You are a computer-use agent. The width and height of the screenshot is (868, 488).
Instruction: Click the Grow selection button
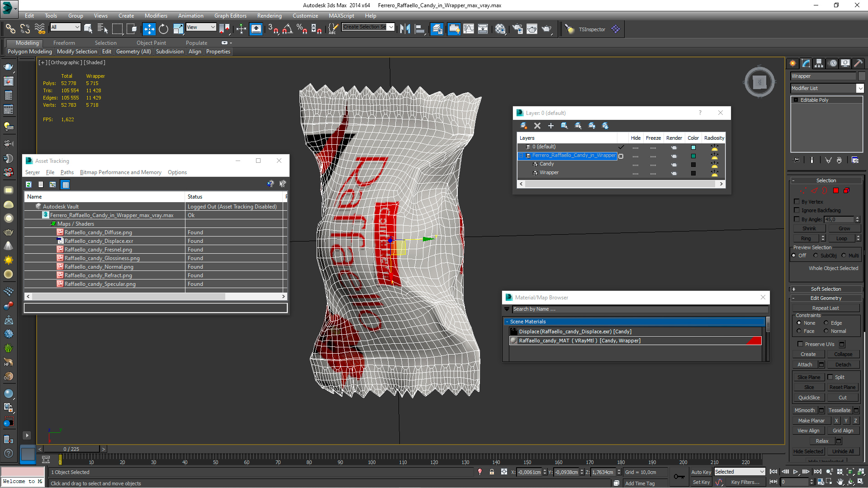tap(844, 228)
